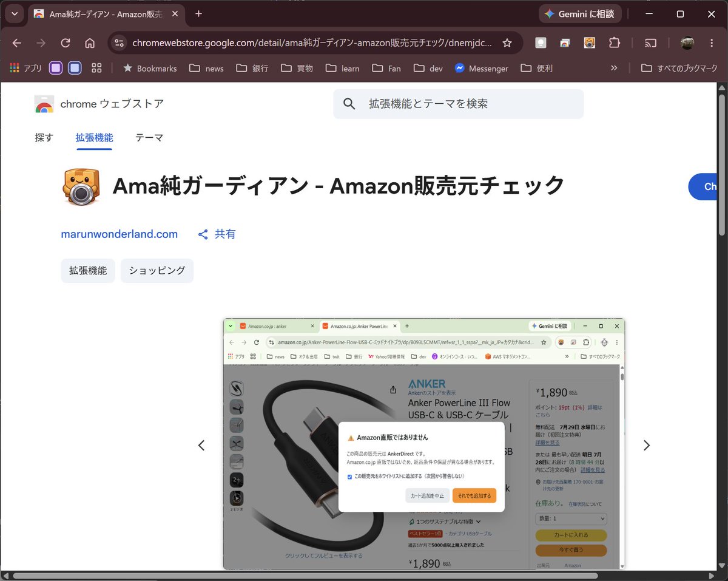Click the first purple square bookmark icon
The image size is (728, 581).
click(x=56, y=68)
